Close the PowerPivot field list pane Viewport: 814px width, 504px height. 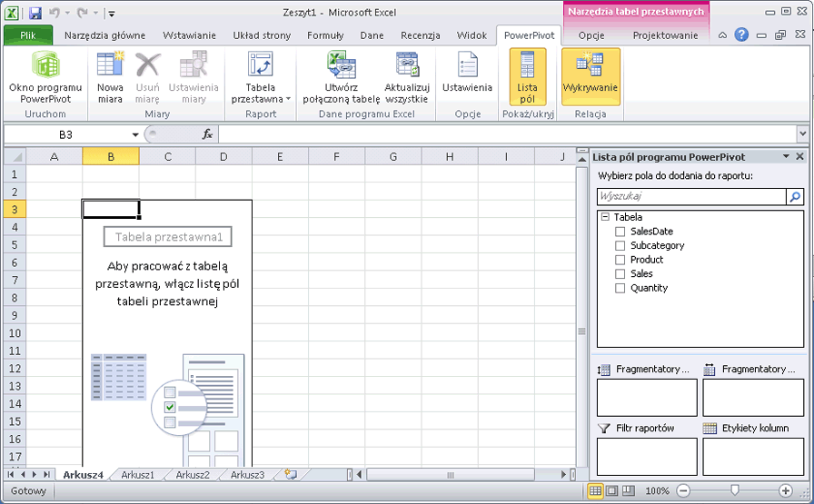point(800,156)
